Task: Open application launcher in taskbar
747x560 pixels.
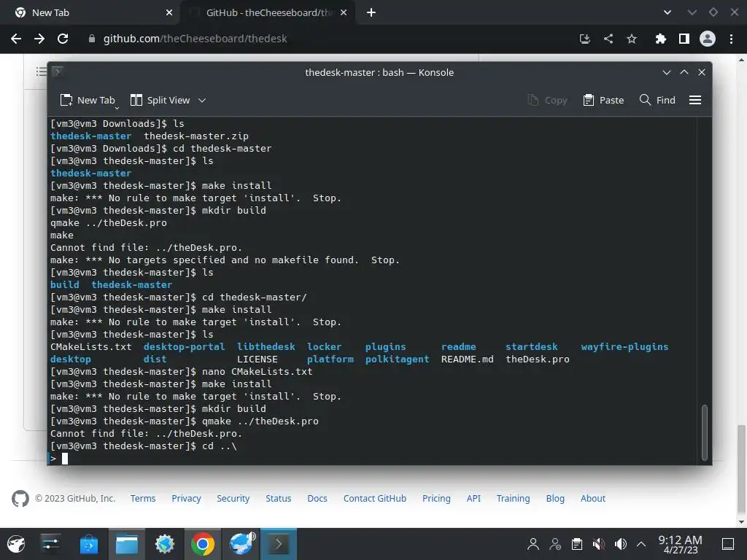Action: pyautogui.click(x=16, y=544)
